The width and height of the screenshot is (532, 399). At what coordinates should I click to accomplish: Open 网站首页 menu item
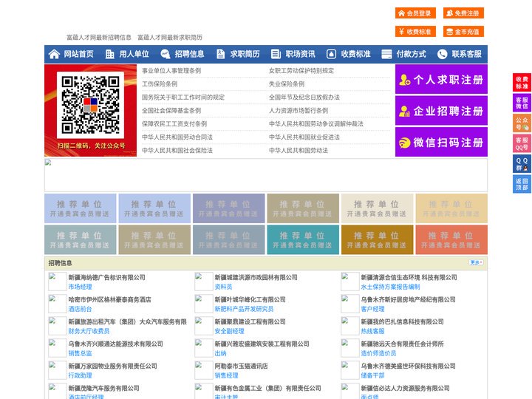(78, 54)
